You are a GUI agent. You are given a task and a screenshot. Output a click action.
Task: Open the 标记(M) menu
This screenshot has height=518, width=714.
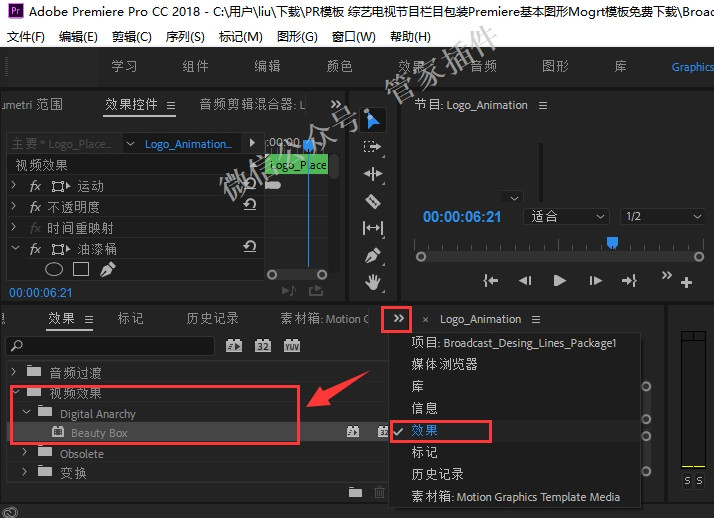[240, 36]
